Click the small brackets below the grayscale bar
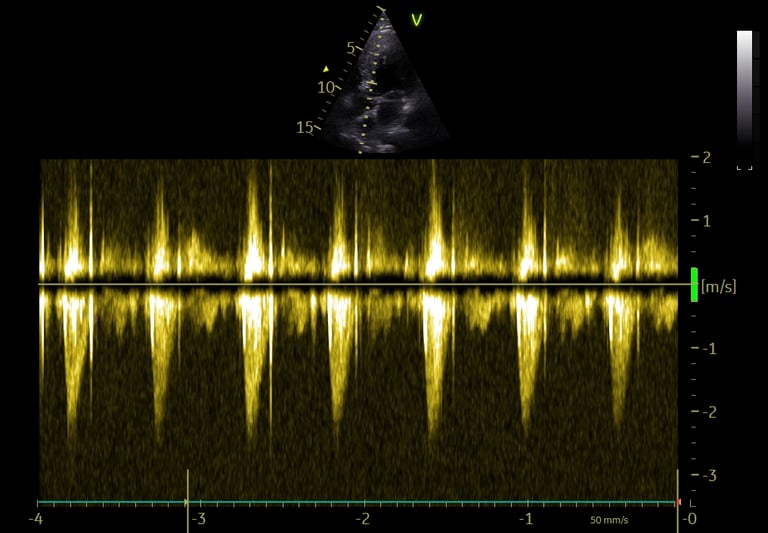 744,168
